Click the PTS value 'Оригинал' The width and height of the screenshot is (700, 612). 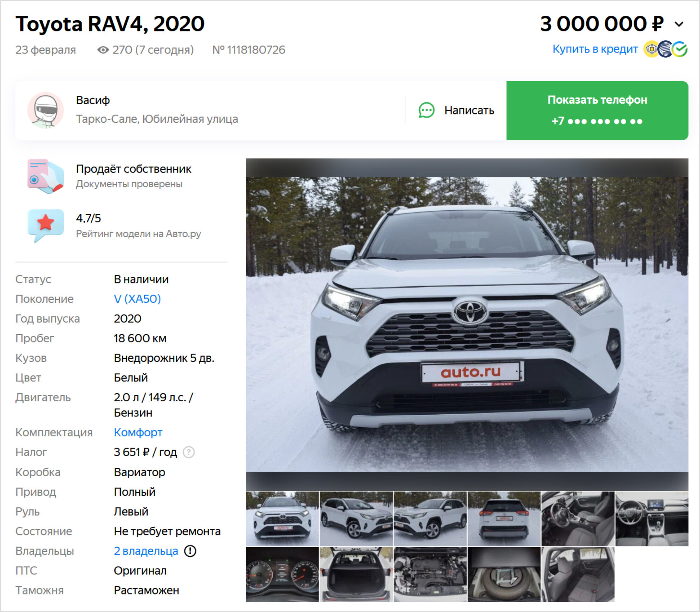140,571
